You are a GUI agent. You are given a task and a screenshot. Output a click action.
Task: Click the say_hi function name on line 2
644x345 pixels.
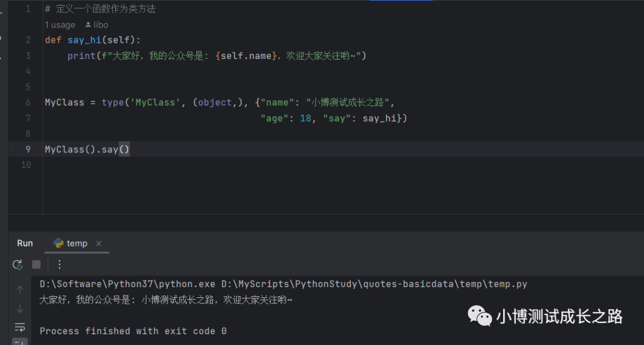[84, 41]
